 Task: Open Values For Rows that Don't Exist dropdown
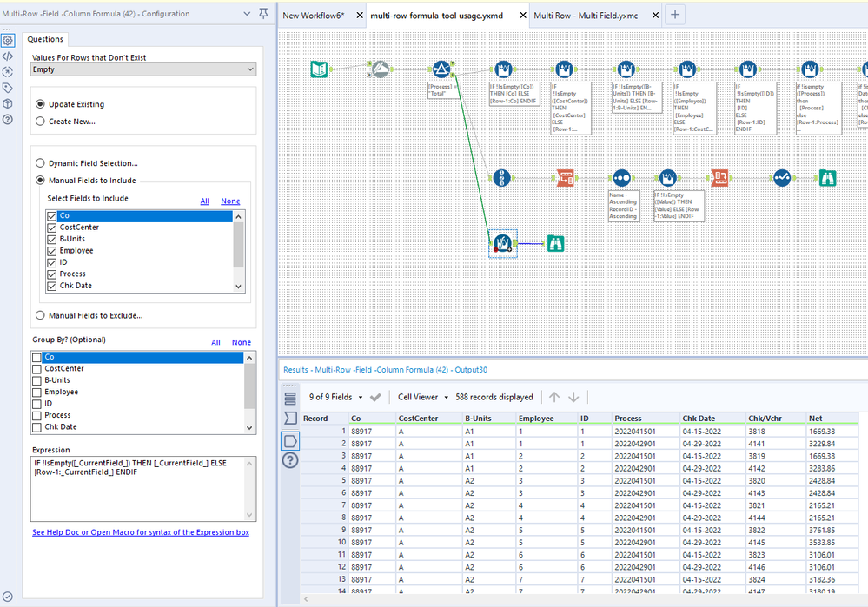143,69
